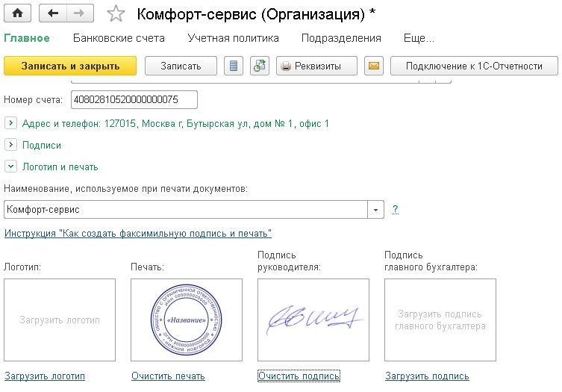Click the director signature image

pyautogui.click(x=313, y=320)
